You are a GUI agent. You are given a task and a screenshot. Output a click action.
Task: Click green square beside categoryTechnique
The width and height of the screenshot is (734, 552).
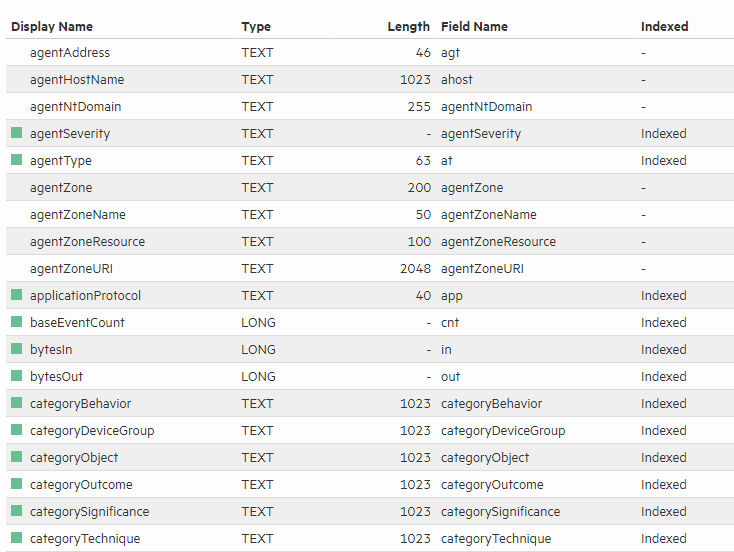click(16, 538)
